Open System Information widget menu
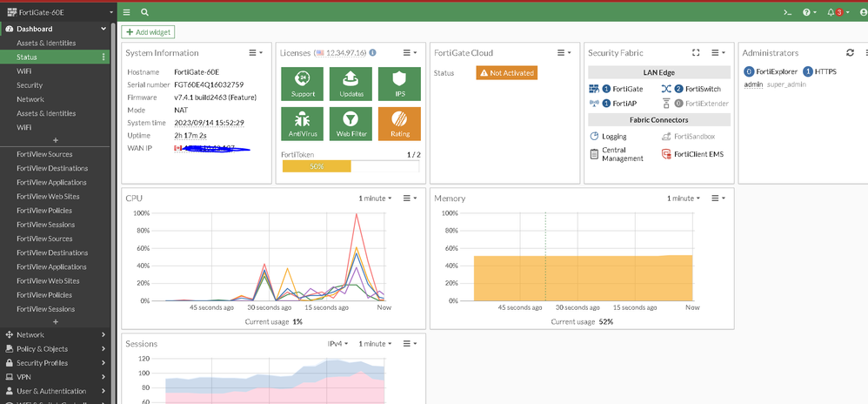 point(255,52)
